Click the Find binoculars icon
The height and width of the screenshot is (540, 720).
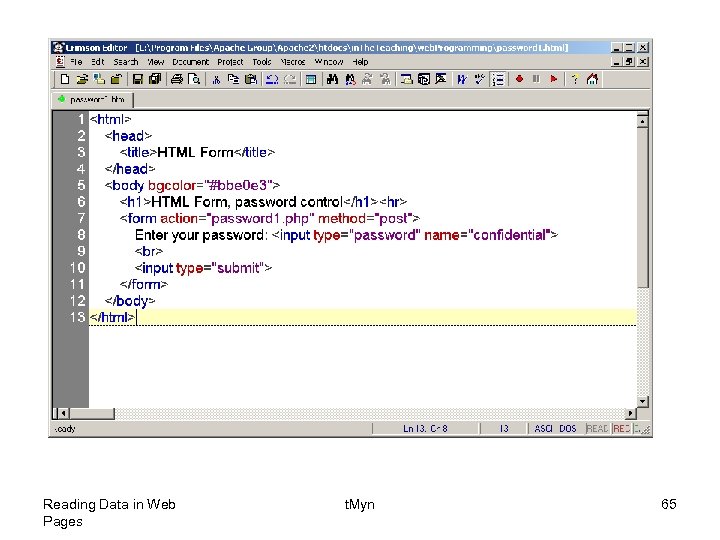pyautogui.click(x=332, y=79)
